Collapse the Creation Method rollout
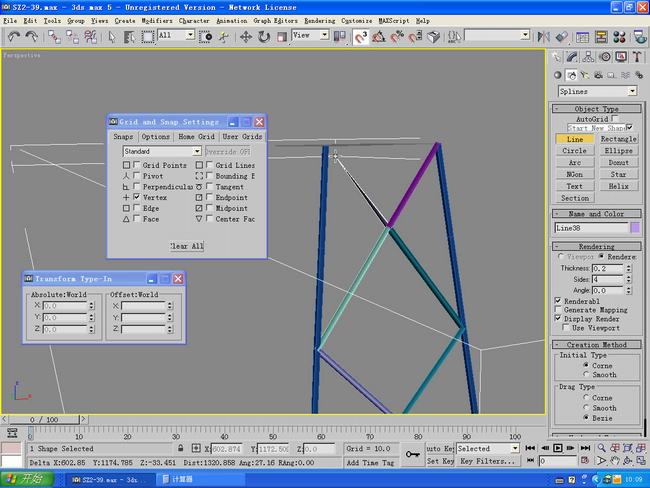650x488 pixels. coord(597,345)
